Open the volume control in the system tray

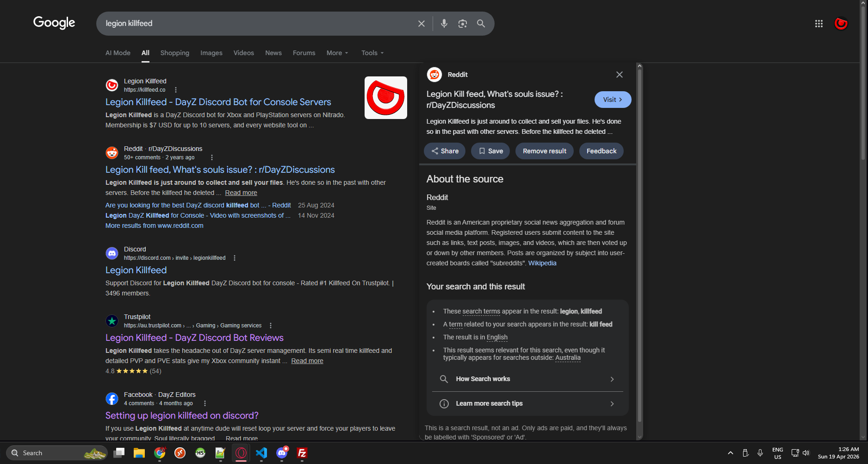point(806,453)
